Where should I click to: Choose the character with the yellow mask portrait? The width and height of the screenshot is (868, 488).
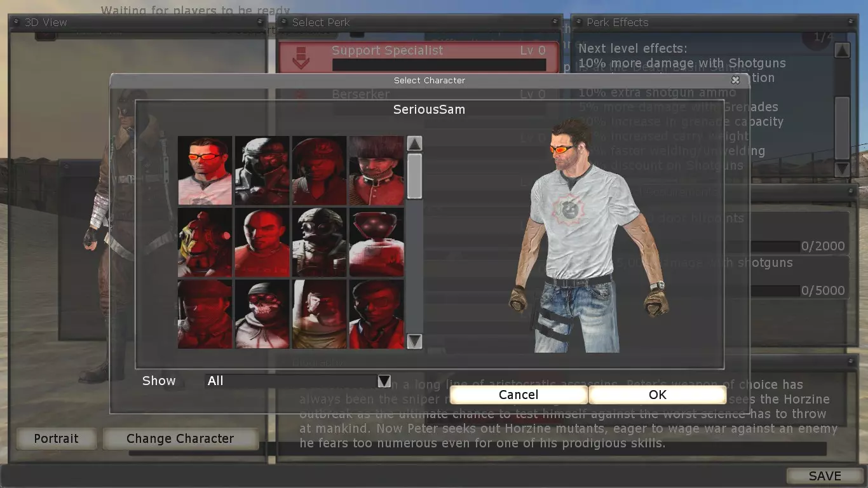point(205,242)
